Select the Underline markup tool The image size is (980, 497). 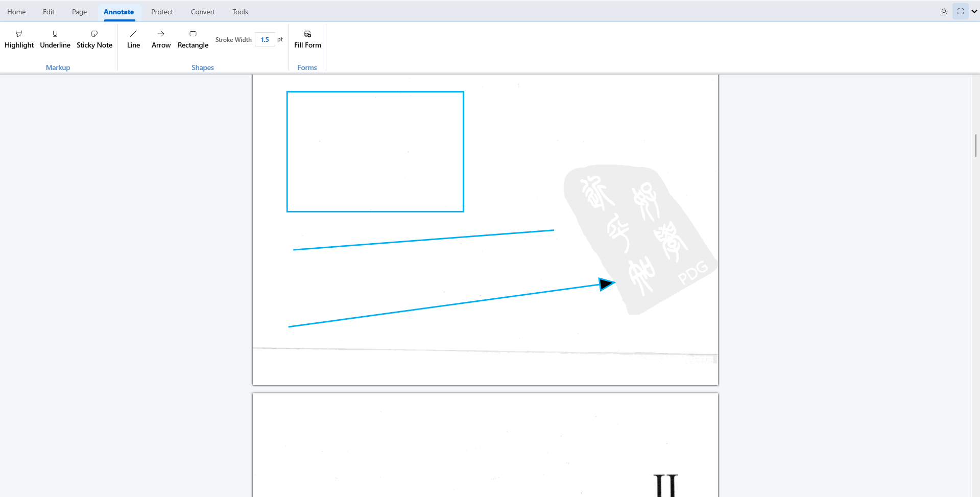point(55,40)
